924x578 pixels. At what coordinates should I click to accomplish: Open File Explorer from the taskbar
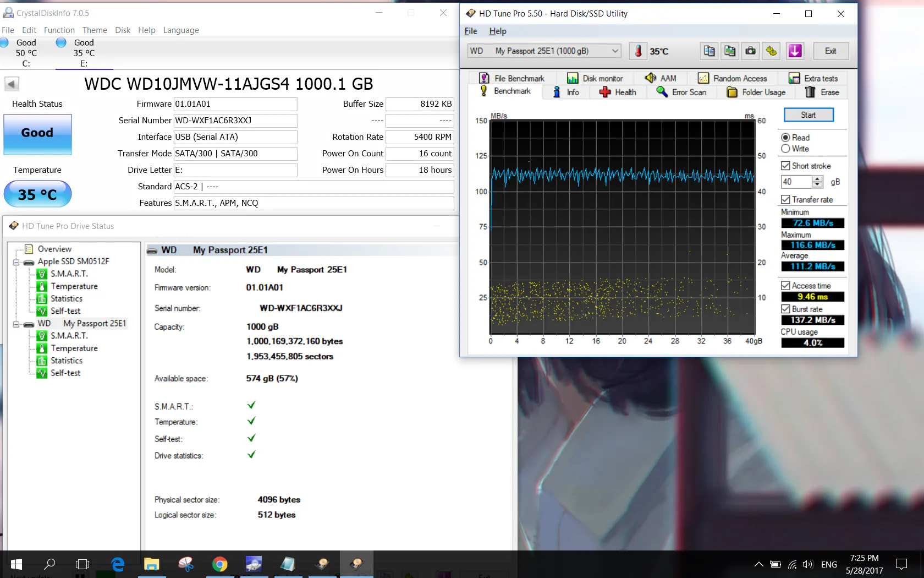(151, 564)
